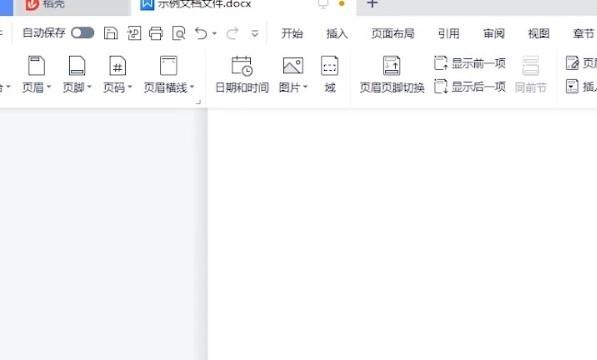The height and width of the screenshot is (360, 597).
Task: Insert a 域 field
Action: pyautogui.click(x=330, y=75)
